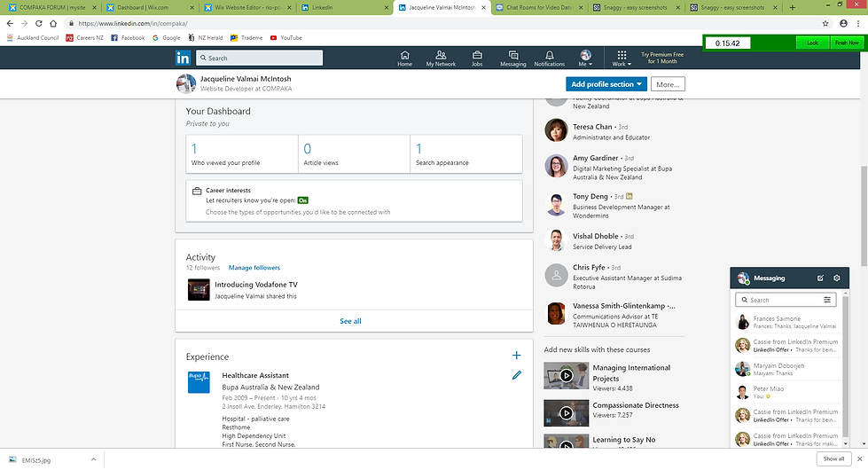Screen dimensions: 868x470
Task: Open Careers NZ bookmark
Action: click(85, 37)
